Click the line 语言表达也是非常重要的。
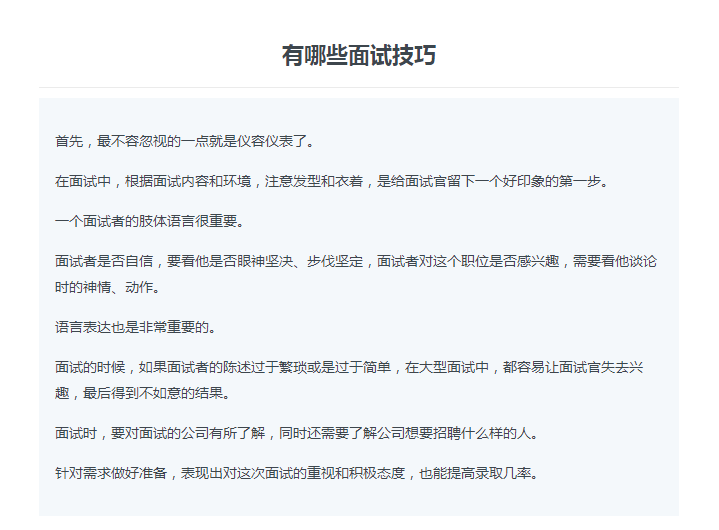This screenshot has height=530, width=719. tap(136, 327)
